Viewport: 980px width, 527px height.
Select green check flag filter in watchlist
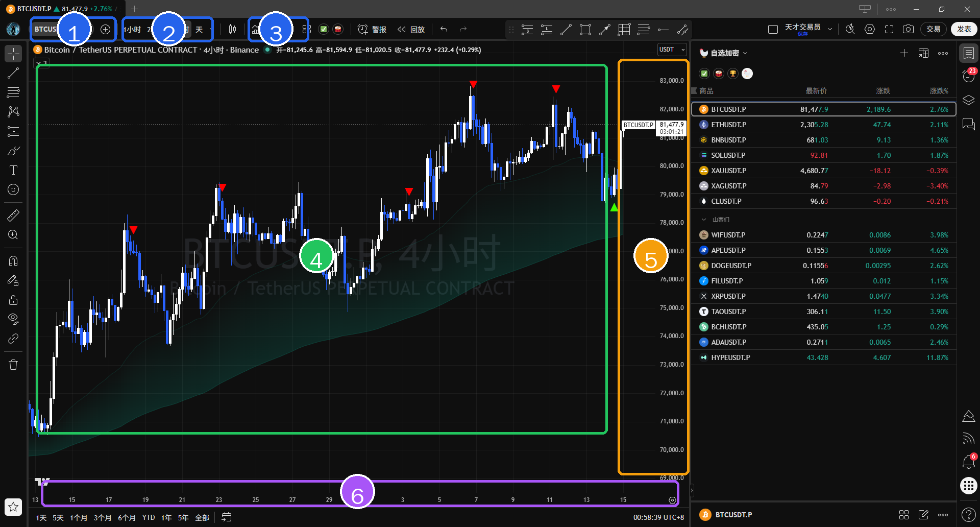[x=704, y=74]
